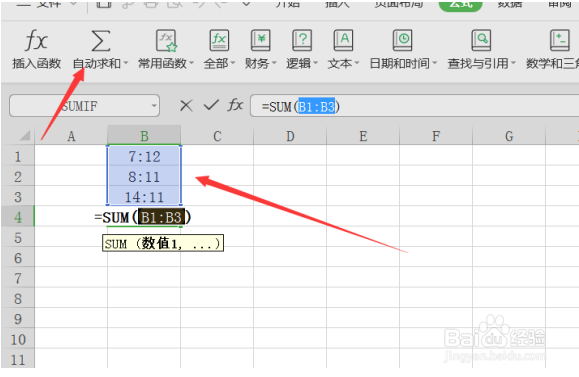Screen dimensions: 579x377
Task: Select row 6 header
Action: click(x=18, y=258)
